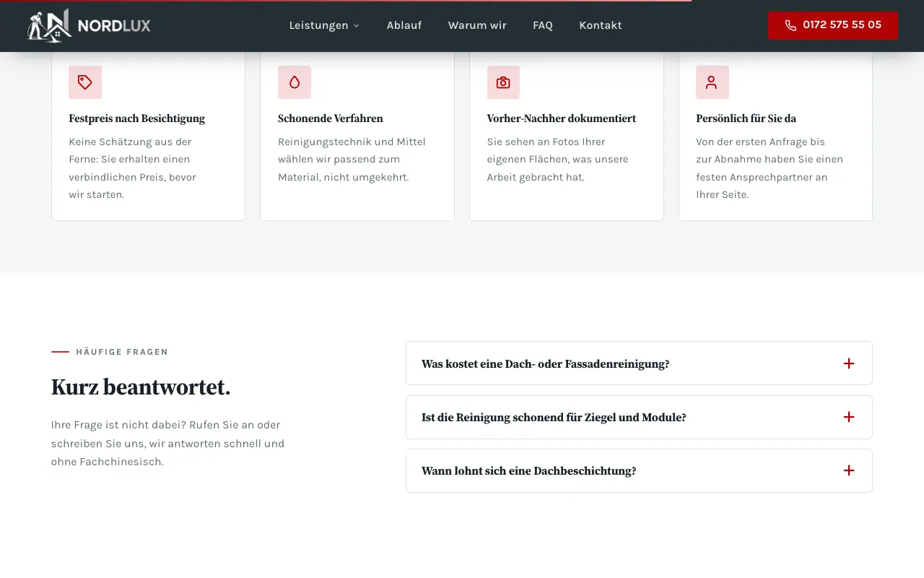Expand 'Was kostet eine Dach- oder Fassadenreinigung?'

[639, 363]
